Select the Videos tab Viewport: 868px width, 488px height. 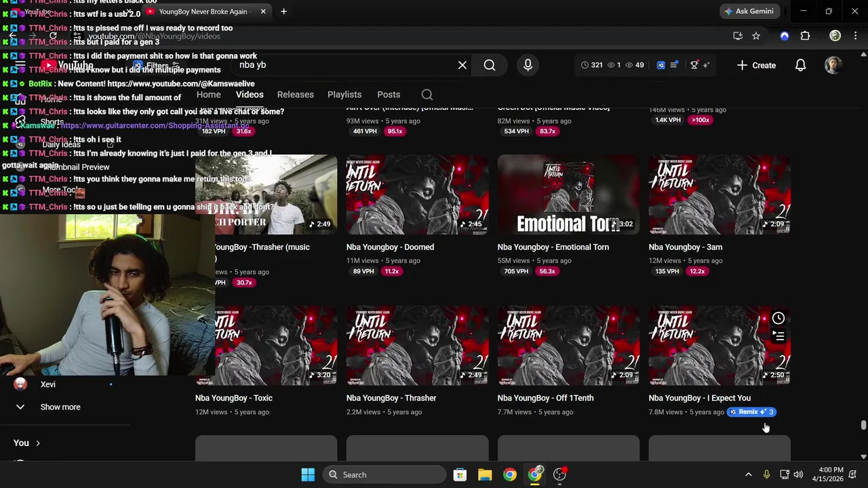click(x=250, y=95)
